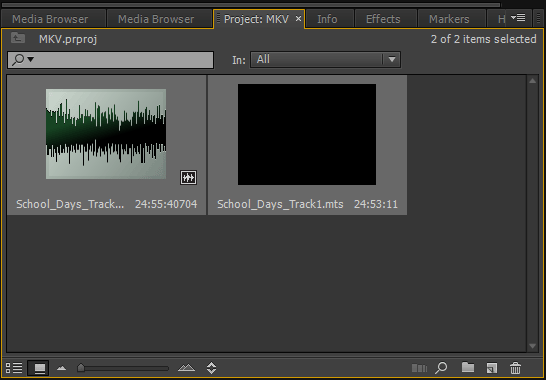
Task: Expand the In: All dropdown
Action: 325,60
